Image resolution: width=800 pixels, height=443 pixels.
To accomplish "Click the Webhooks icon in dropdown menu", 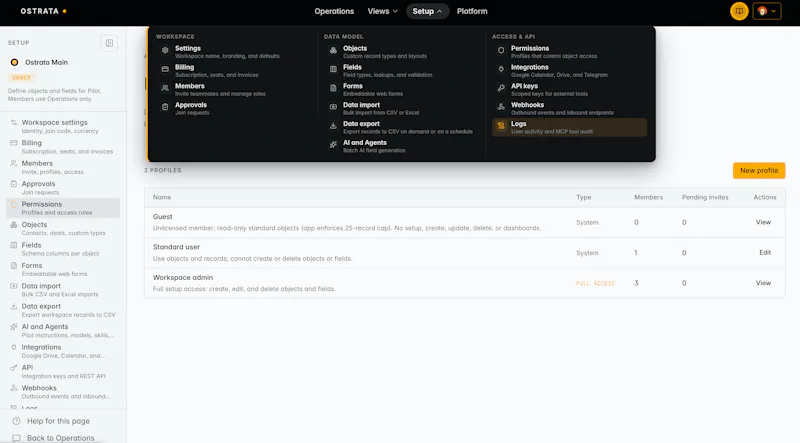I will (501, 107).
